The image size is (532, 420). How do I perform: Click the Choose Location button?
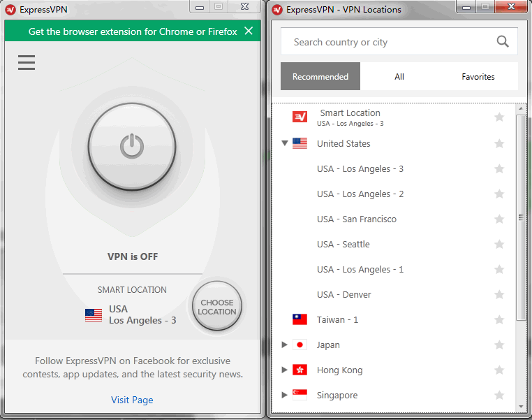tap(217, 307)
